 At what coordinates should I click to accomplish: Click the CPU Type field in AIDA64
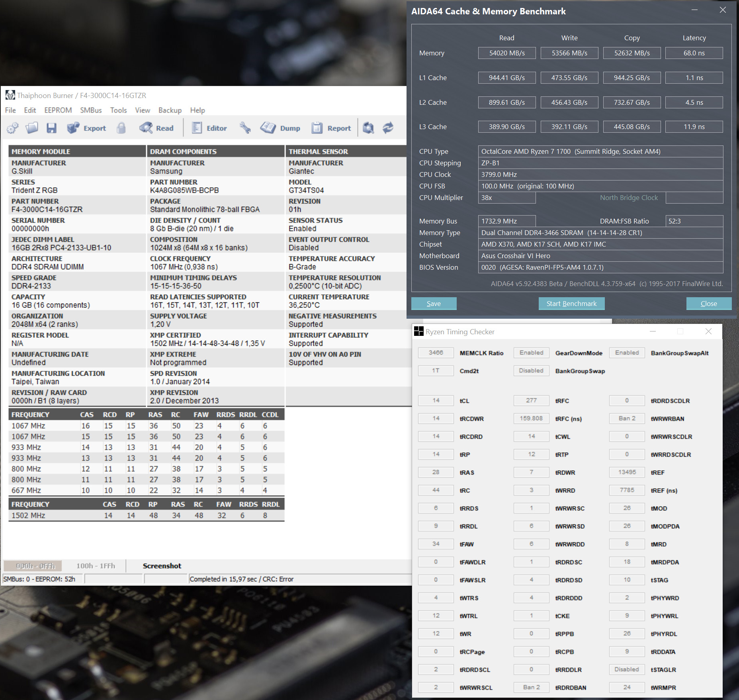[x=600, y=151]
